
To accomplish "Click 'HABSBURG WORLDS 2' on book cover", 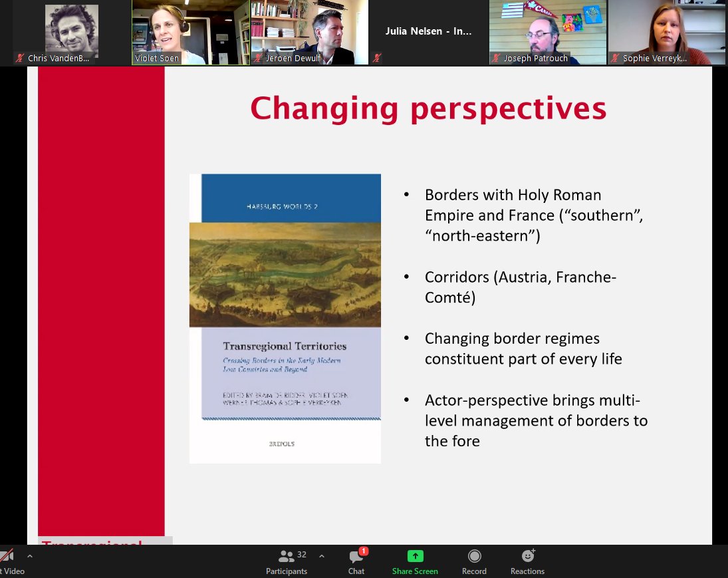I will pyautogui.click(x=282, y=206).
